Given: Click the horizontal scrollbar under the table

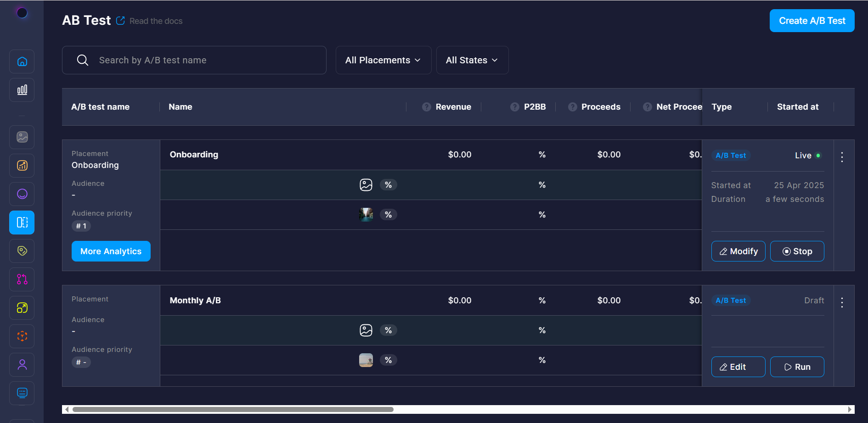Looking at the screenshot, I should click(x=233, y=409).
